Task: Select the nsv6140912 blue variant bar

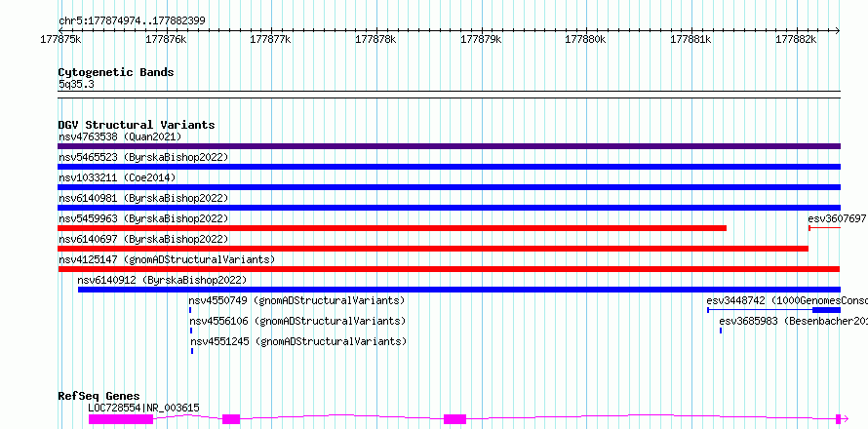Action: tap(459, 290)
